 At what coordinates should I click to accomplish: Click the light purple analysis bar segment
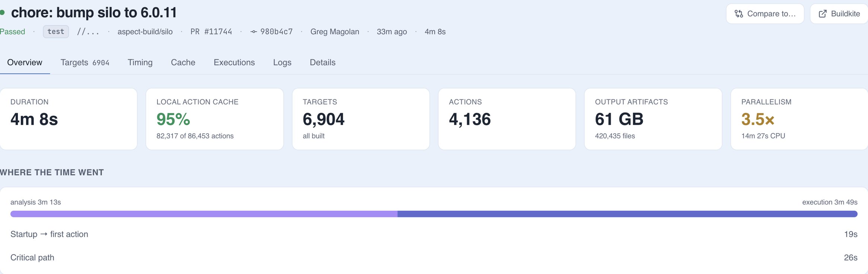point(204,214)
